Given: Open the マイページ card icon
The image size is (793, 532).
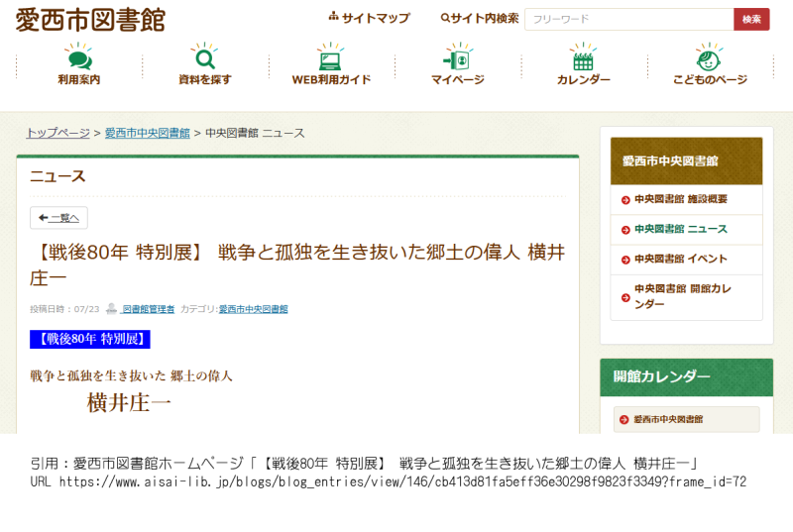Looking at the screenshot, I should pyautogui.click(x=457, y=59).
